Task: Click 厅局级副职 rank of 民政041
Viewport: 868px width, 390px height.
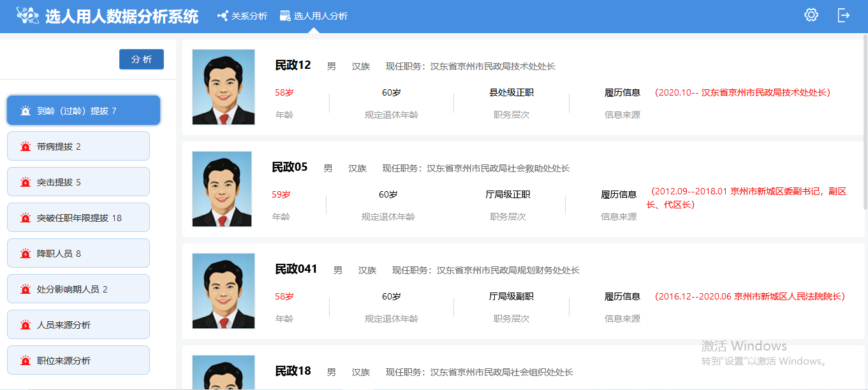Action: pos(511,296)
